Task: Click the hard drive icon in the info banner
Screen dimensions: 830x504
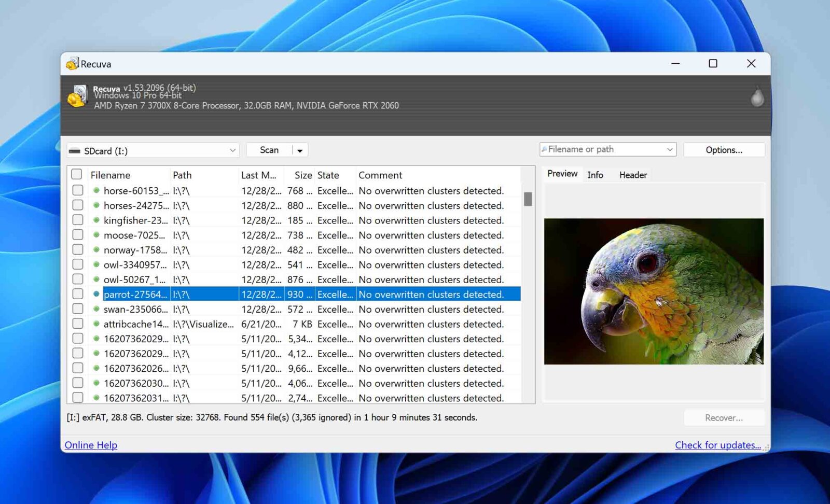Action: (x=78, y=96)
